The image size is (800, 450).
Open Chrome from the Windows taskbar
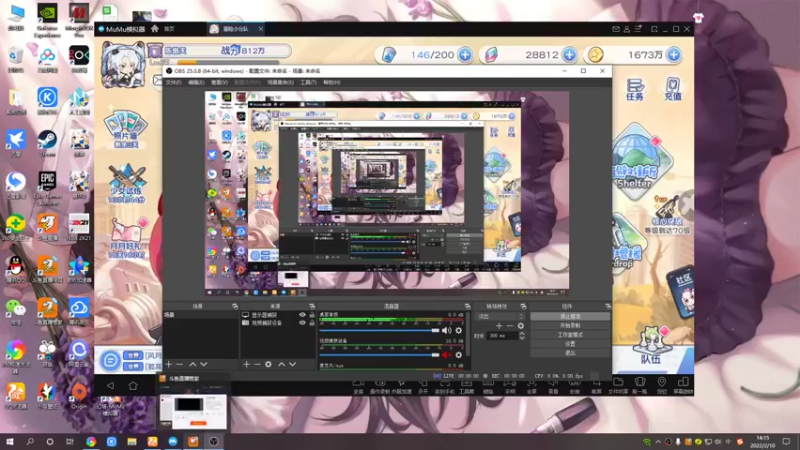click(91, 441)
